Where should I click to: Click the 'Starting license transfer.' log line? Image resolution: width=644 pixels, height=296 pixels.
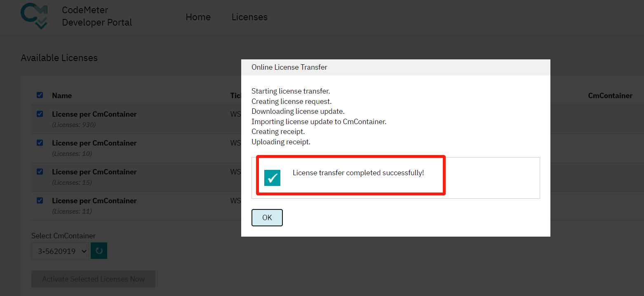(291, 91)
